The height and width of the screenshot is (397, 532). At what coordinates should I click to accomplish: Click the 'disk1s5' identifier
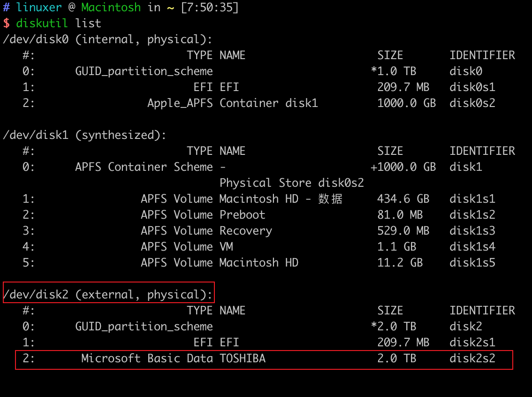(472, 263)
